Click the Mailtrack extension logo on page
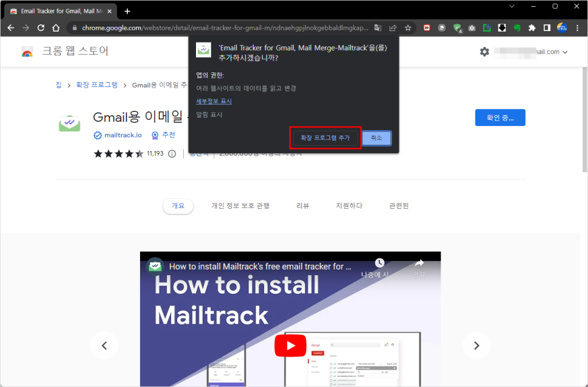Image resolution: width=588 pixels, height=387 pixels. click(x=69, y=123)
